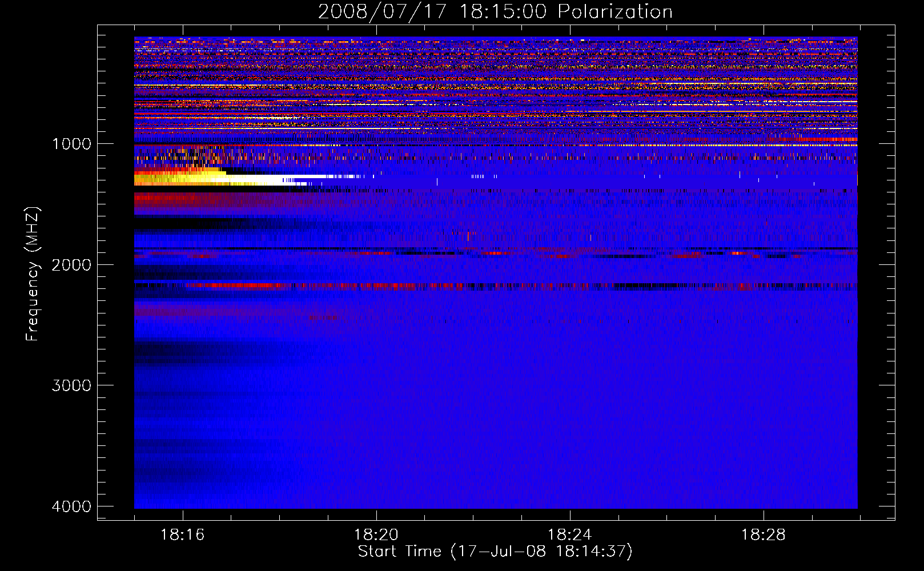Click the plot title '2008/07/17 18:15:00 Polarization'
Screen dimensions: 924x571
[x=495, y=12]
